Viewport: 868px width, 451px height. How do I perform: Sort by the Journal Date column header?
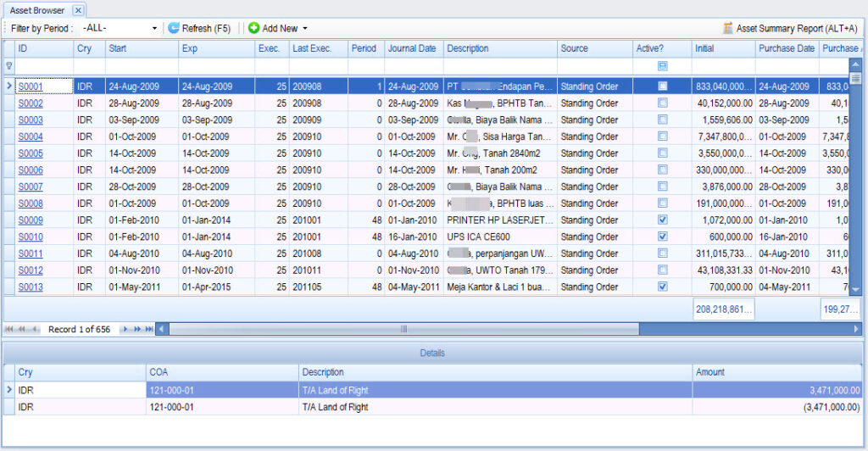(412, 48)
